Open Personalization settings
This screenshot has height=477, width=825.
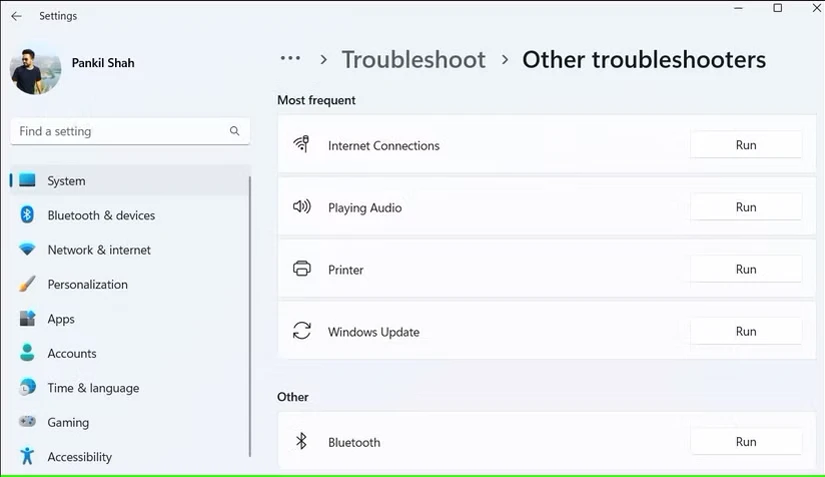(x=130, y=285)
